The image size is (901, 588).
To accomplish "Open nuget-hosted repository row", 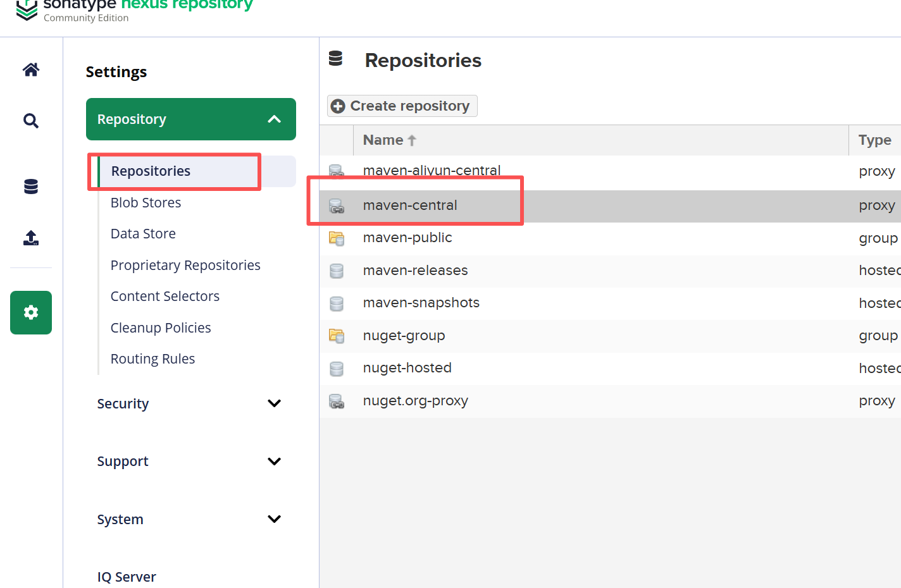I will coord(610,369).
